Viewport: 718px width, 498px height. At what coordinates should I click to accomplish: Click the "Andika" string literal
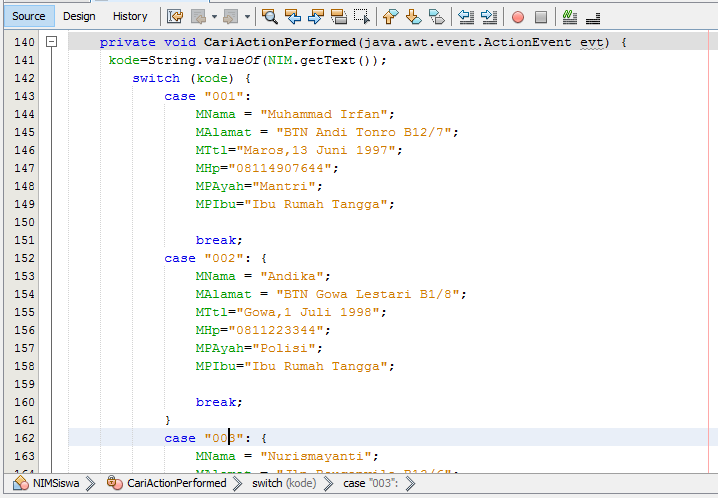tap(292, 276)
